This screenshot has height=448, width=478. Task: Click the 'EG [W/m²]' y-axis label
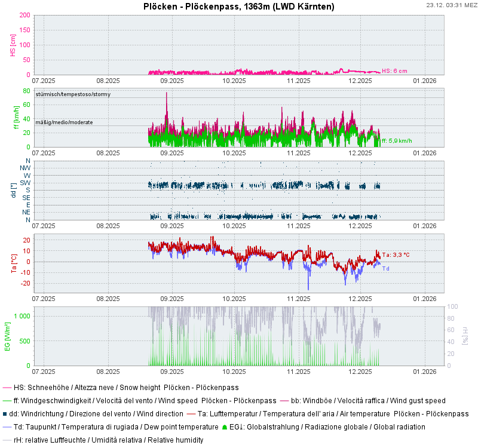[x=8, y=336]
